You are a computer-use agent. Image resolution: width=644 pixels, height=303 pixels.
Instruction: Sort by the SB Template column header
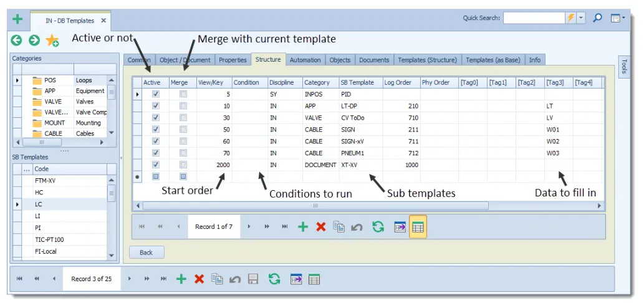[x=361, y=82]
